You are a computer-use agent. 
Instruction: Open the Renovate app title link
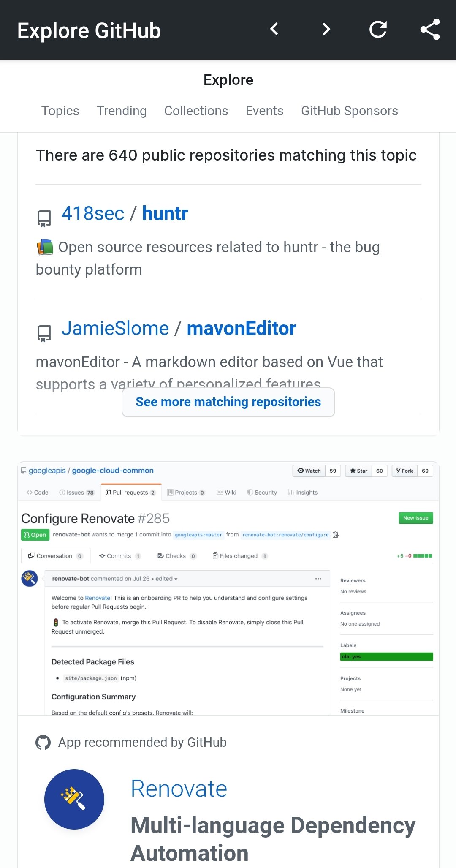tap(179, 789)
